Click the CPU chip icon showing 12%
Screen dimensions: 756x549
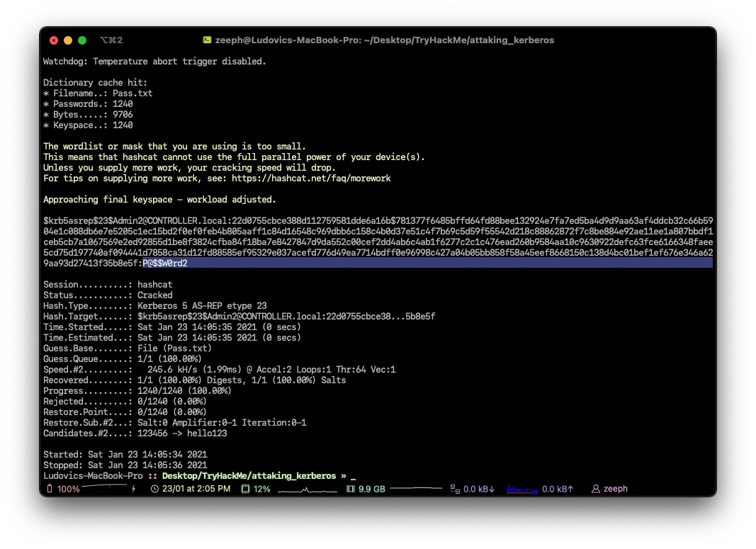(x=246, y=489)
